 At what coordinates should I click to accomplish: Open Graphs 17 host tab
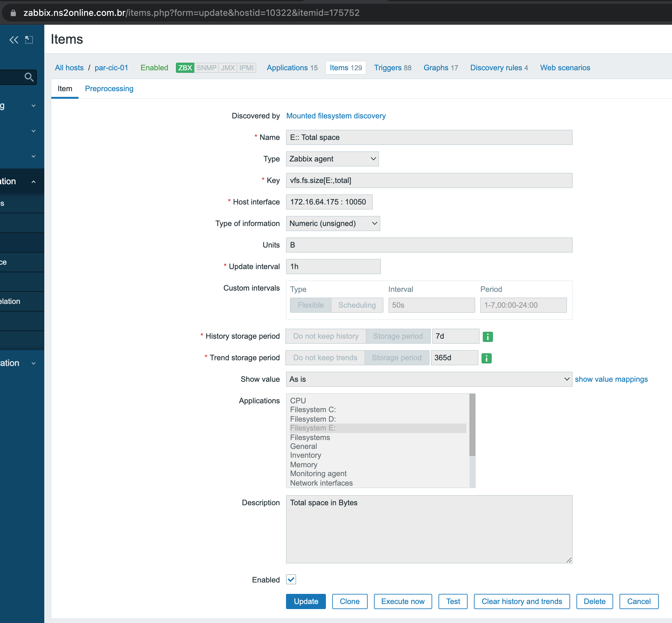click(441, 68)
